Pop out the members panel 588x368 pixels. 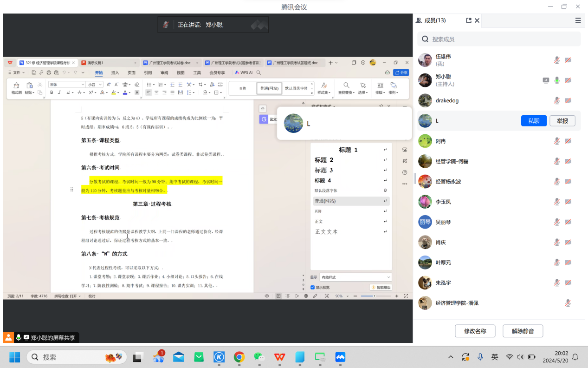[x=469, y=20]
